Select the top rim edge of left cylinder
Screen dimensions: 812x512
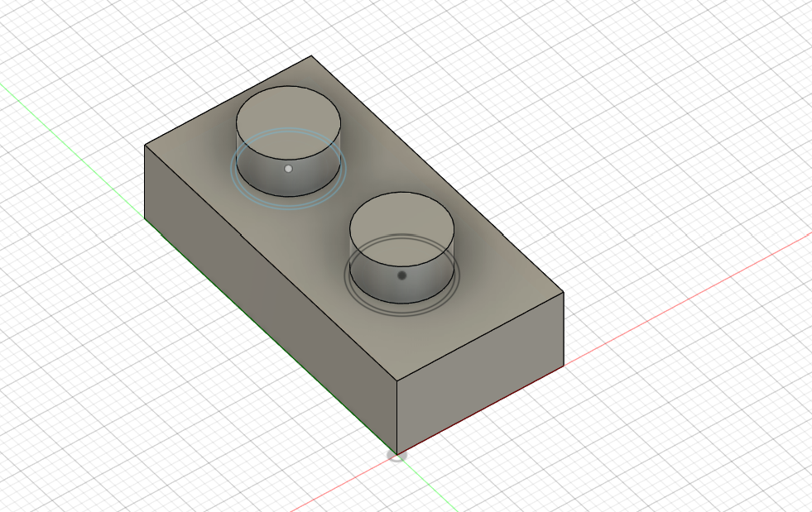click(288, 86)
